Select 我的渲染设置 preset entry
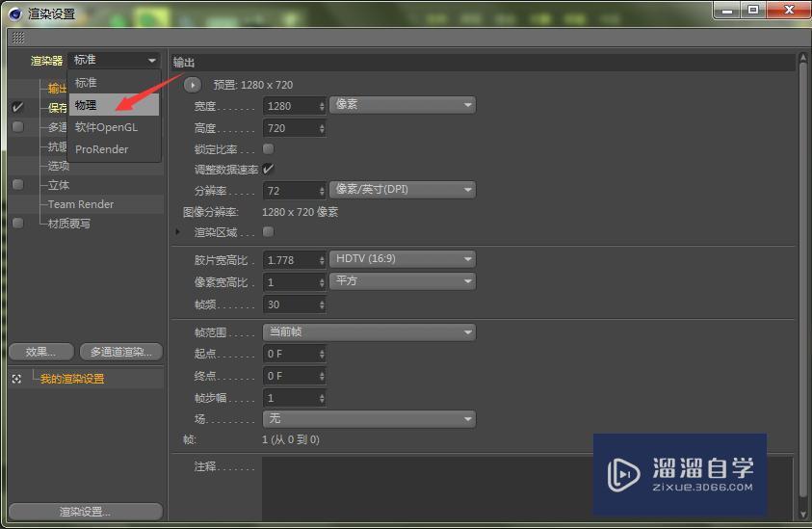 click(x=72, y=379)
